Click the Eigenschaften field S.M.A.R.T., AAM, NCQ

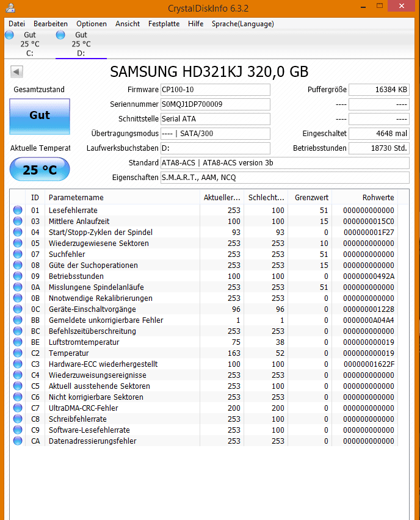coord(285,178)
